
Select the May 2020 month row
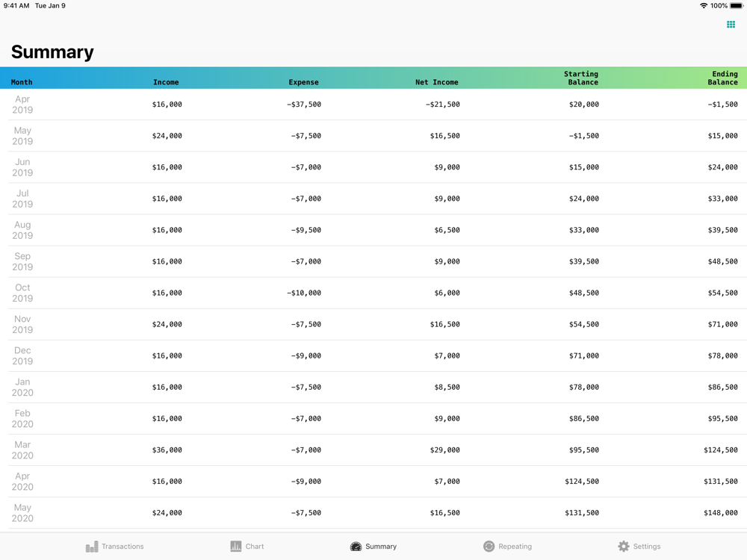point(373,513)
